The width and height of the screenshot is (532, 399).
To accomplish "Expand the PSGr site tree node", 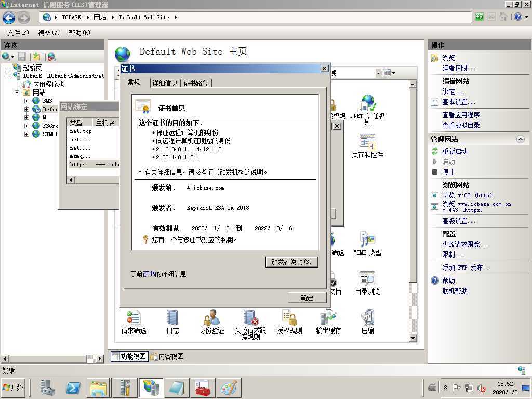I will coord(27,126).
